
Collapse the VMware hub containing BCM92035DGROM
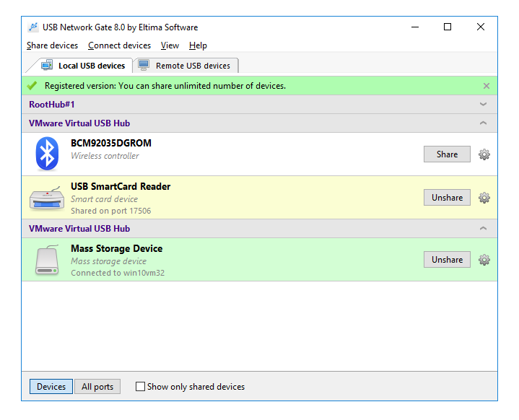pos(483,123)
